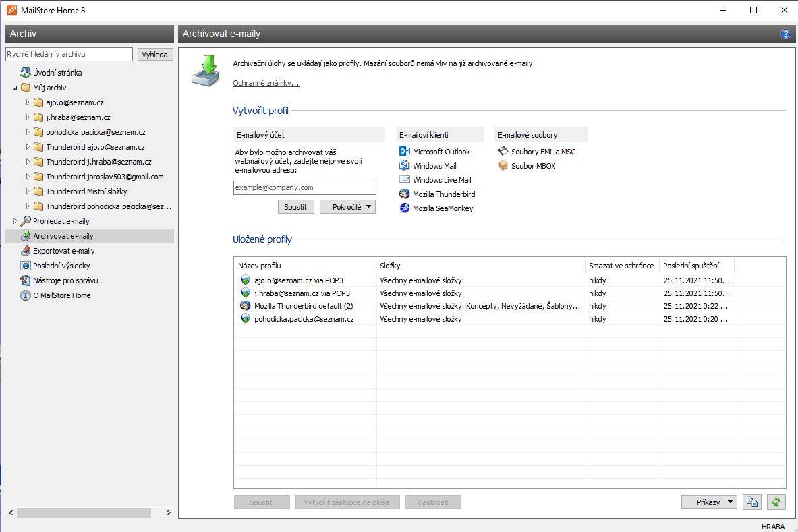Click the Nástroje pro správu icon
This screenshot has width=798, height=532.
pyautogui.click(x=26, y=280)
